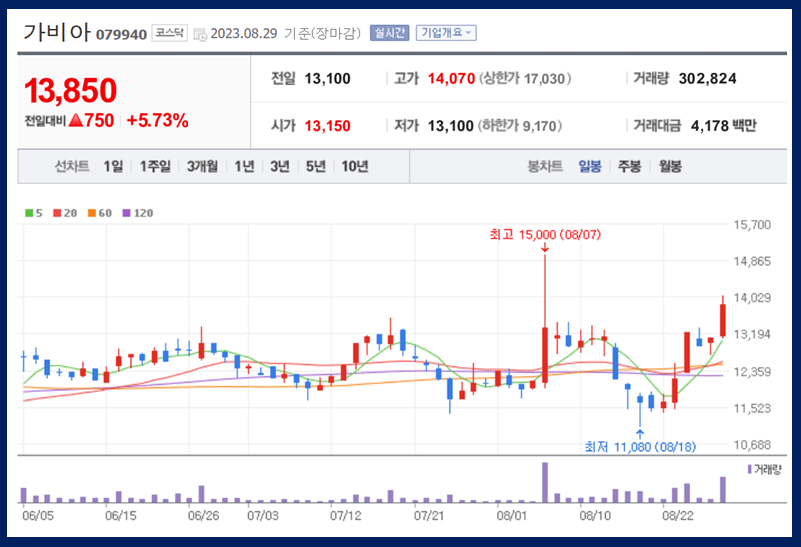Click the tallest volume bar in early August

coord(545,483)
